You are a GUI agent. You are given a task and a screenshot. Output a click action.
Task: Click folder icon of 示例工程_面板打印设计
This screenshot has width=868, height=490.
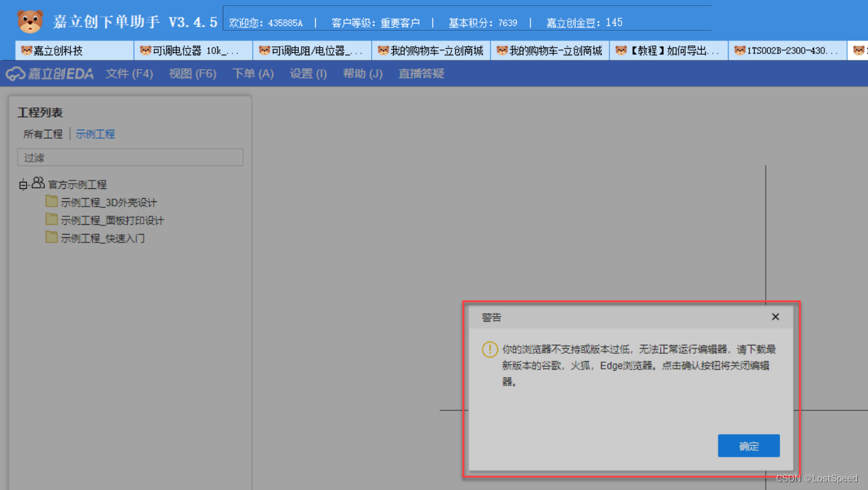click(x=52, y=219)
